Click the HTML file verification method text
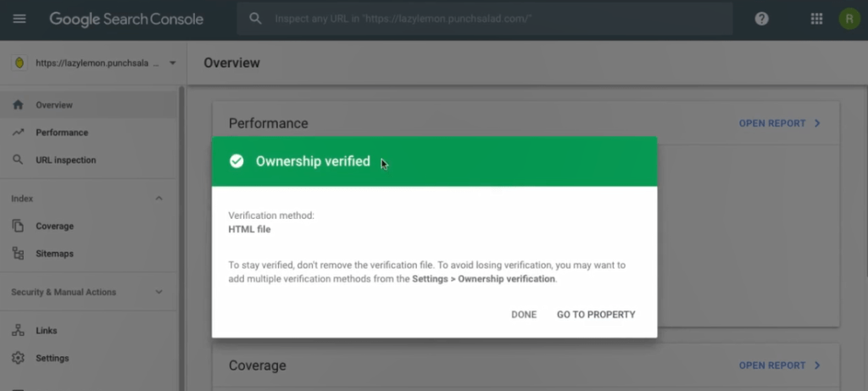The height and width of the screenshot is (391, 868). tap(250, 229)
